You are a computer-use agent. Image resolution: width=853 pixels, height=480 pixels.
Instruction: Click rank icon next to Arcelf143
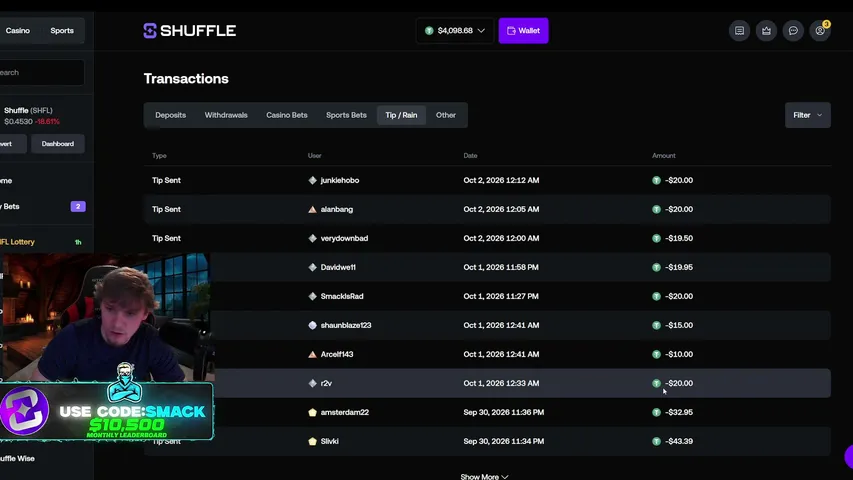tap(312, 354)
